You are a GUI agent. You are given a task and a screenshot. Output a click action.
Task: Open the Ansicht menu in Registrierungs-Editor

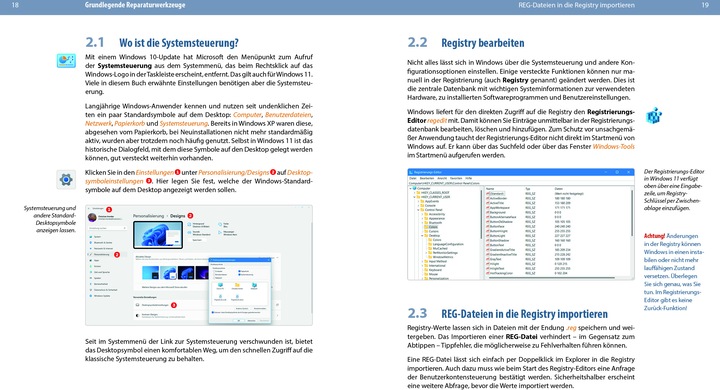coord(442,178)
